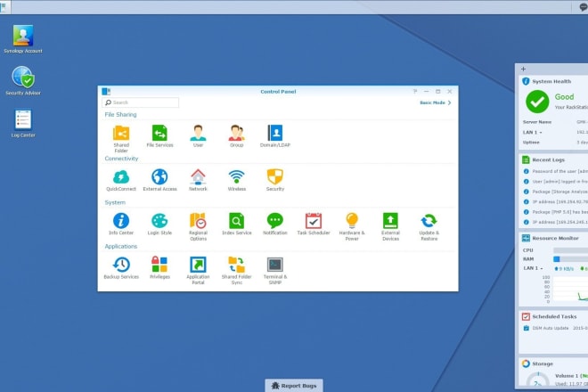Viewport: 588px width, 392px height.
Task: Select 'Password of the user' log entry
Action: pyautogui.click(x=555, y=171)
